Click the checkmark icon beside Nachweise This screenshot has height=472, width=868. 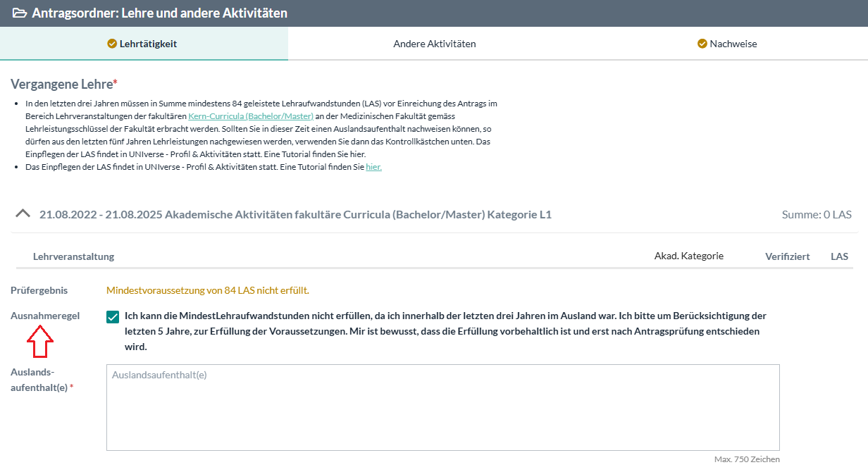(x=702, y=44)
